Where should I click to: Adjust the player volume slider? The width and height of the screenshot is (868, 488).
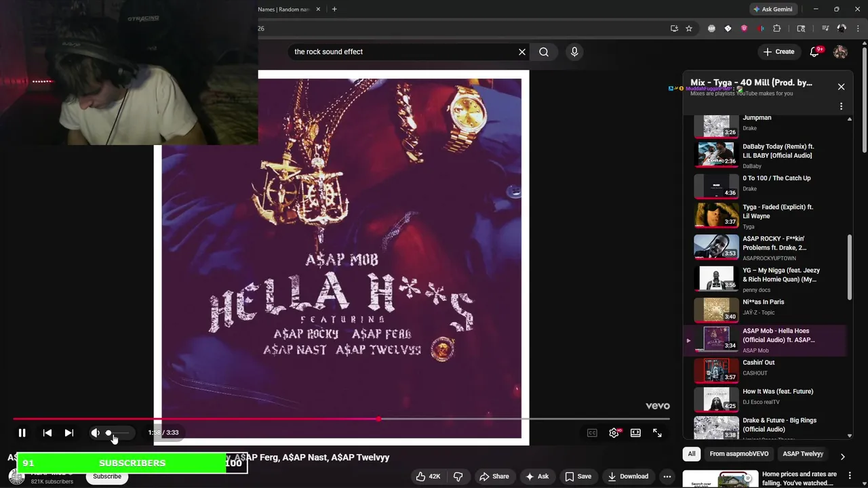pyautogui.click(x=117, y=432)
